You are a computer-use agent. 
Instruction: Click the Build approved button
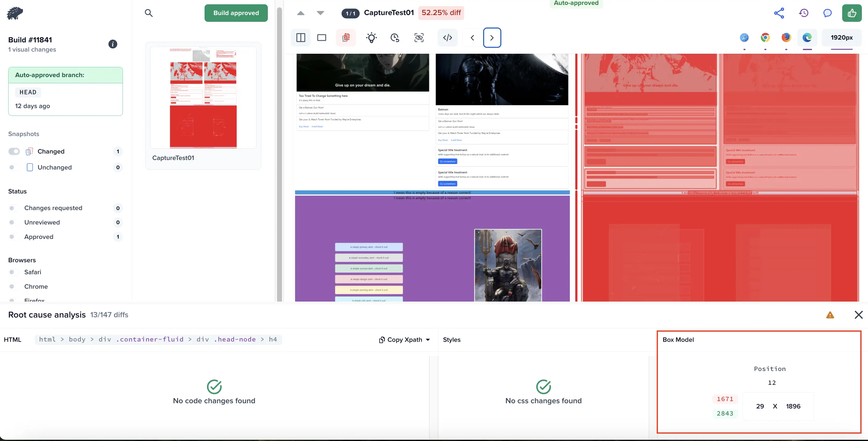(x=236, y=12)
